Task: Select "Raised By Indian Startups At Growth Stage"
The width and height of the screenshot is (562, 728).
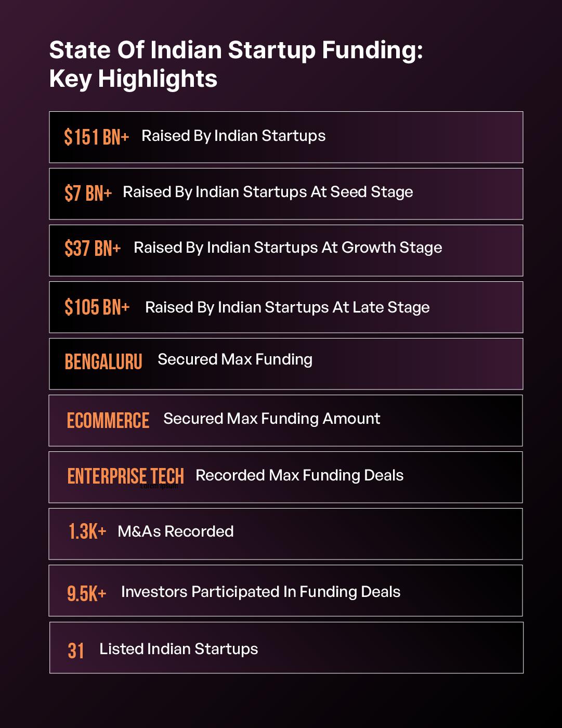Action: (x=287, y=248)
